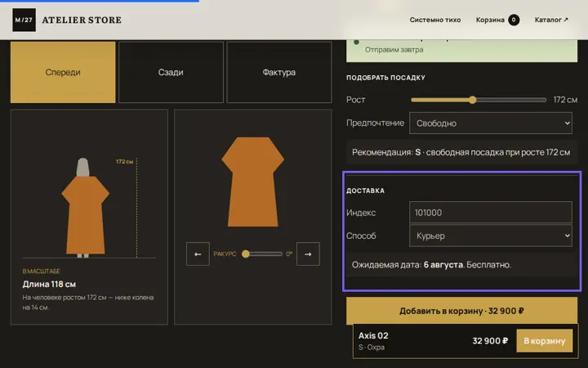The width and height of the screenshot is (588, 368).
Task: Click the 172 см height value
Action: 565,100
